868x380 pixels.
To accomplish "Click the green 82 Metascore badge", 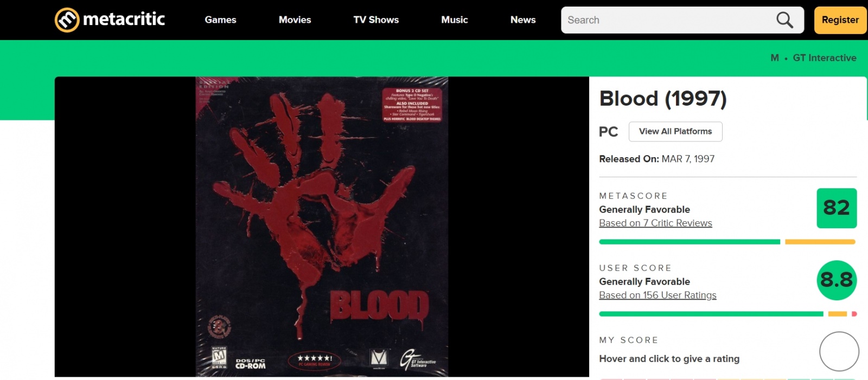I will pos(837,208).
